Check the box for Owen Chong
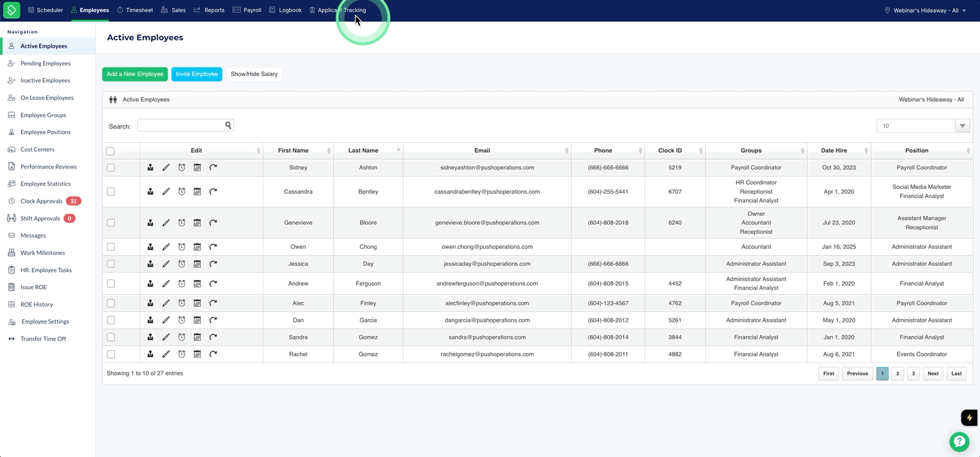The width and height of the screenshot is (980, 457). (x=111, y=247)
